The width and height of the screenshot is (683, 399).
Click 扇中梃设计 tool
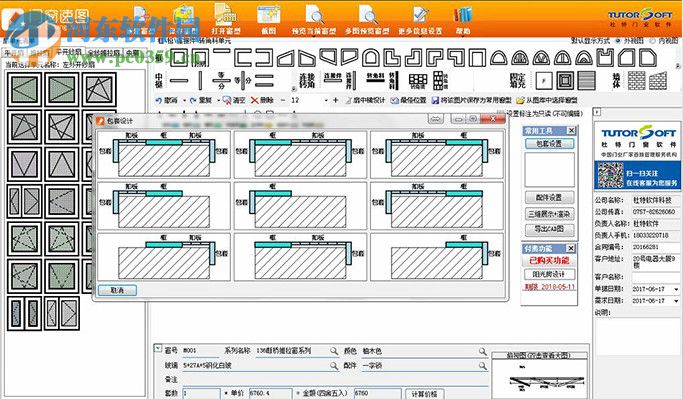click(x=365, y=100)
